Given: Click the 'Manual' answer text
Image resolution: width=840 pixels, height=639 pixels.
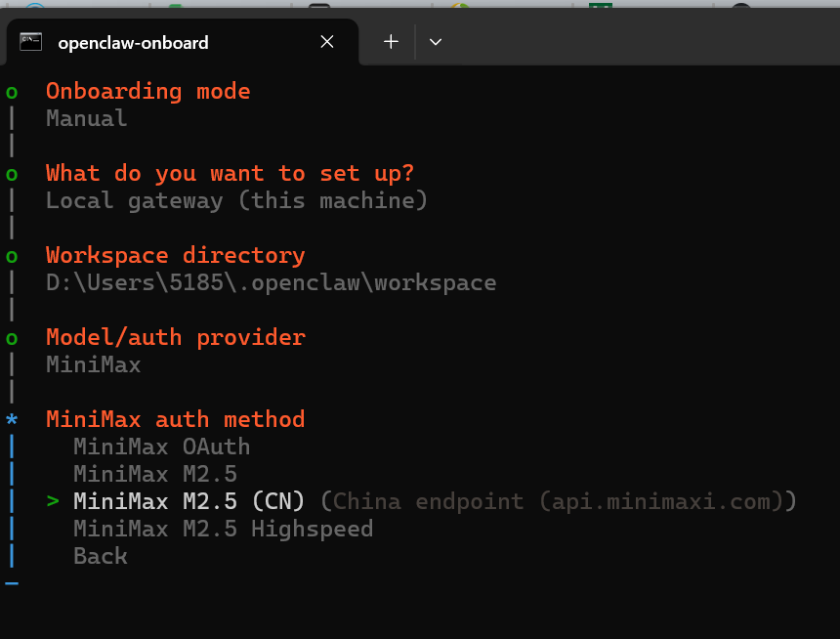Looking at the screenshot, I should [x=86, y=118].
